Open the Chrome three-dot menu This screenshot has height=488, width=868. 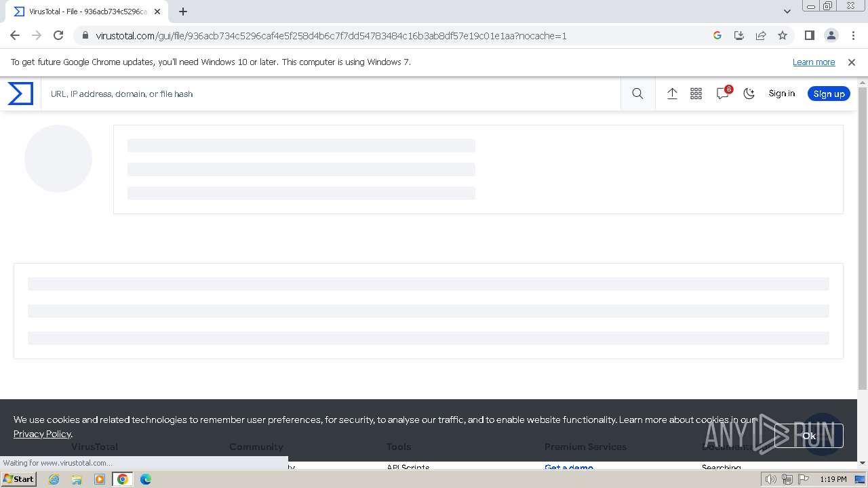852,35
